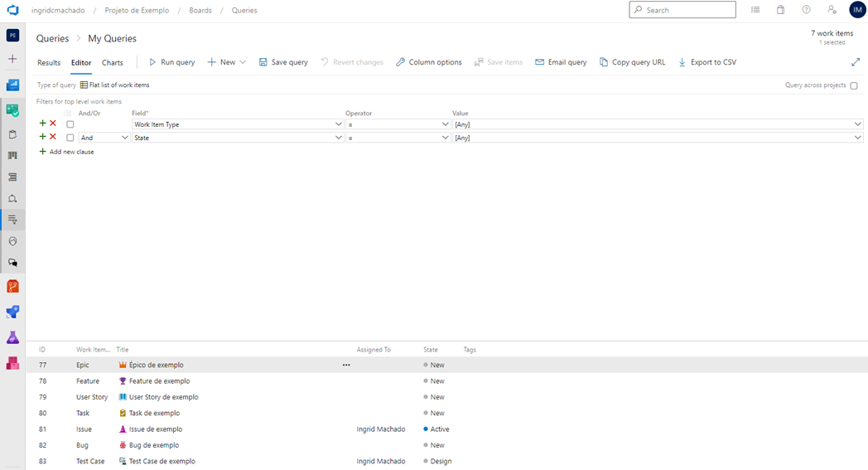Open Repos hub icon in sidebar

tap(12, 286)
